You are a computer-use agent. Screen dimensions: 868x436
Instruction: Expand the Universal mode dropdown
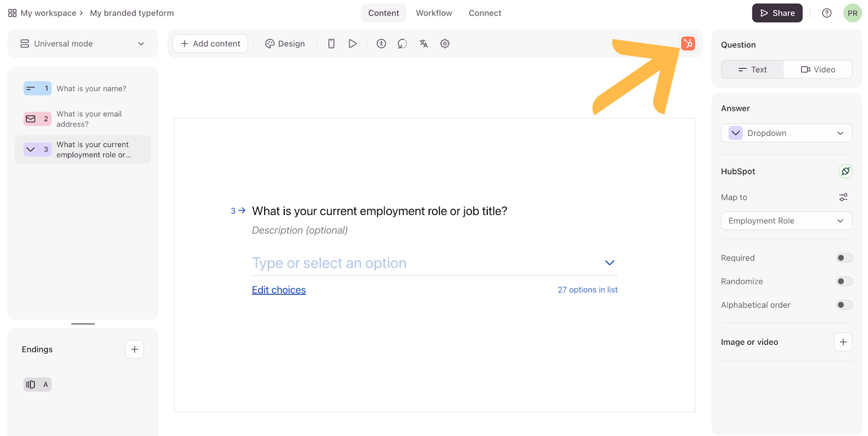click(x=83, y=43)
